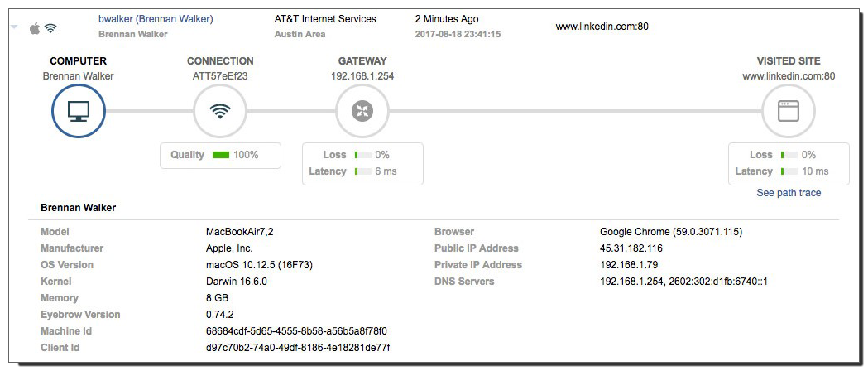Click the AT&T Internet Services text
This screenshot has height=371, width=868.
(324, 19)
